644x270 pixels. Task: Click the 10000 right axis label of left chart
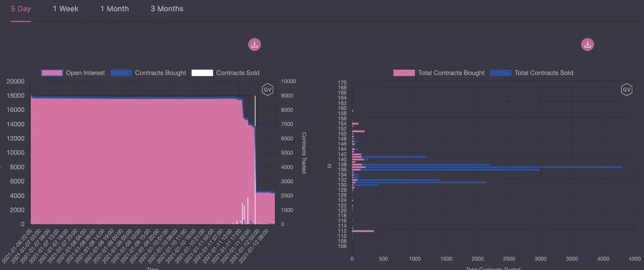point(289,81)
